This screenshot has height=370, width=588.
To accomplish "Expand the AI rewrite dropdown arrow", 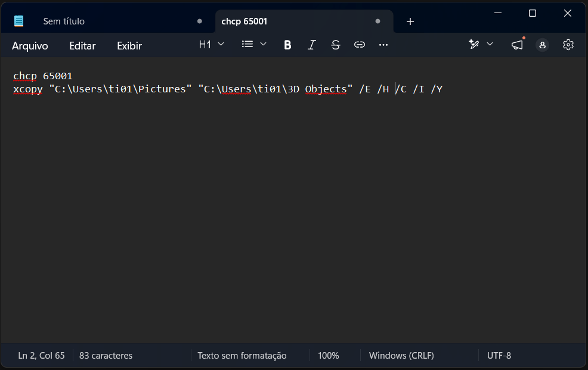I will click(x=490, y=44).
